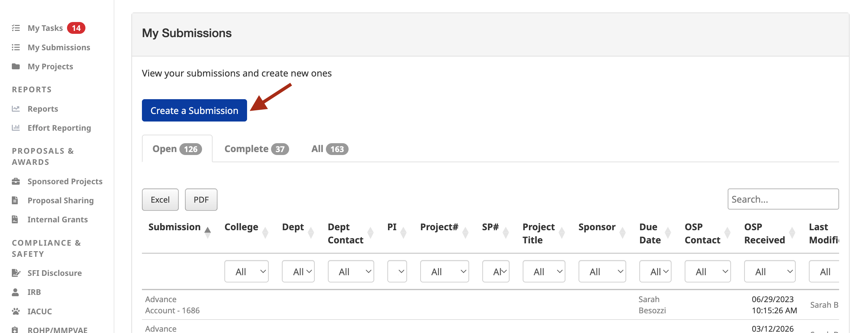Click the Last Modified column header

tap(824, 233)
